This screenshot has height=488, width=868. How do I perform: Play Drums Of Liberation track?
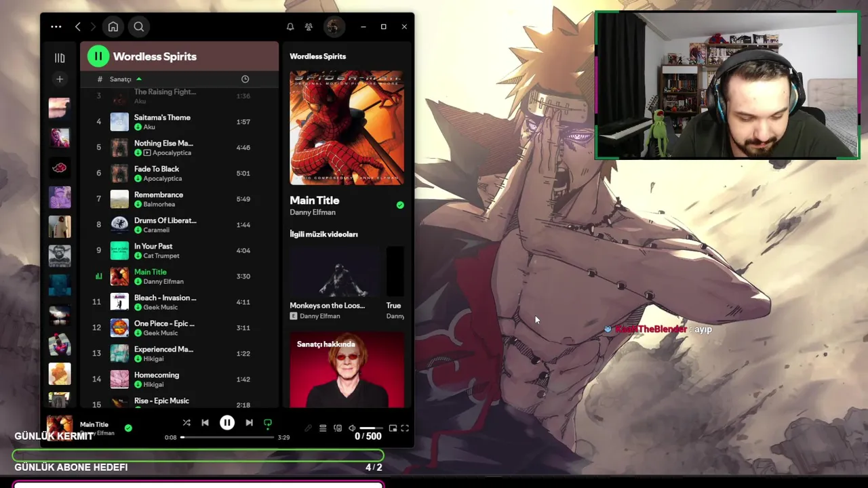[x=180, y=225]
